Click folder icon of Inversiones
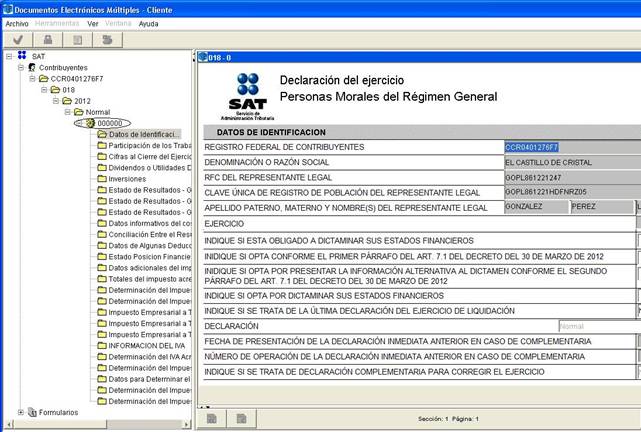 pyautogui.click(x=102, y=179)
